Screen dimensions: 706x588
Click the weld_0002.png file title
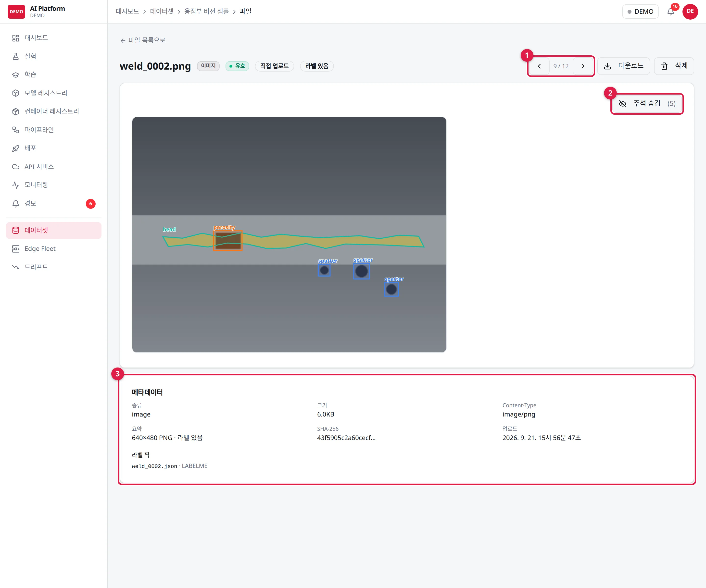155,66
